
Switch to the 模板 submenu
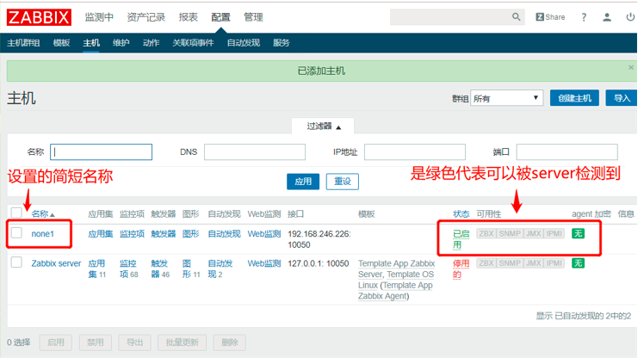61,43
